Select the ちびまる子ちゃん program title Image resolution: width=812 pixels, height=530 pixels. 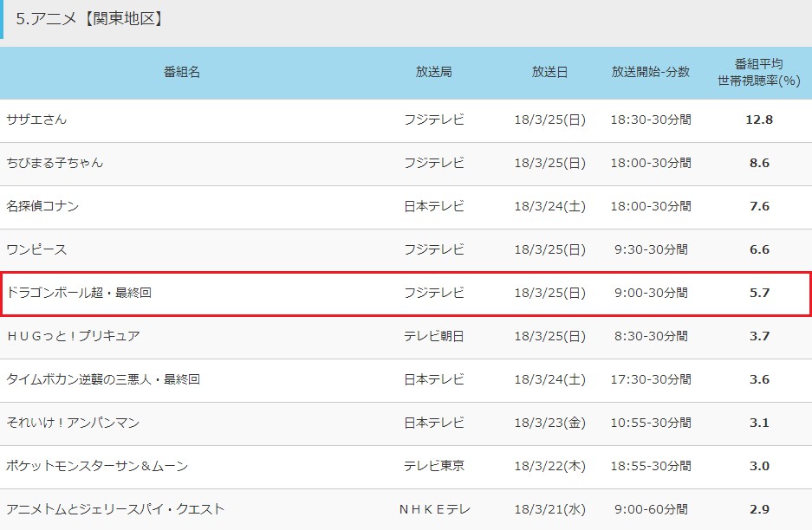(55, 163)
